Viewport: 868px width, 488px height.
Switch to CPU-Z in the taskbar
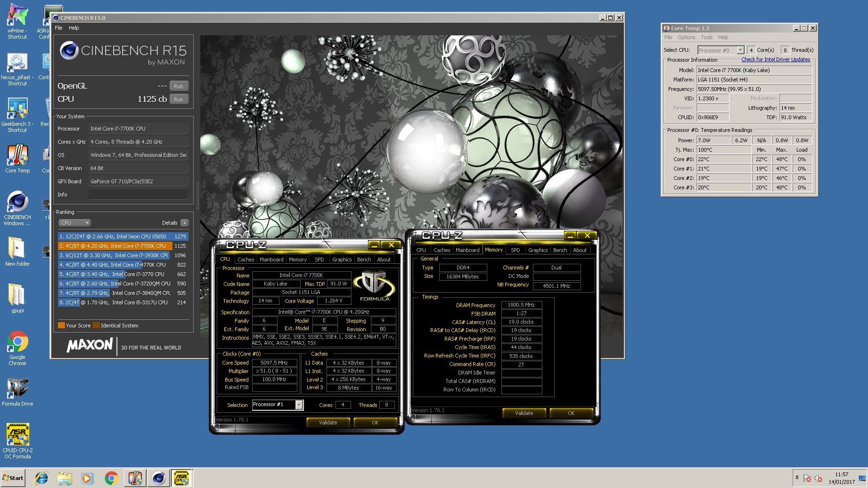(182, 478)
